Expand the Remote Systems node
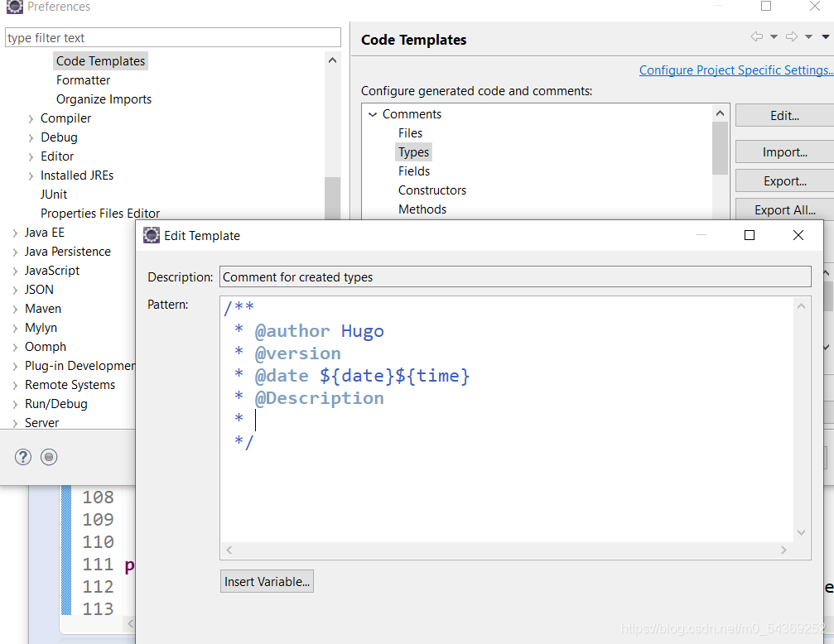The width and height of the screenshot is (834, 644). pyautogui.click(x=15, y=386)
